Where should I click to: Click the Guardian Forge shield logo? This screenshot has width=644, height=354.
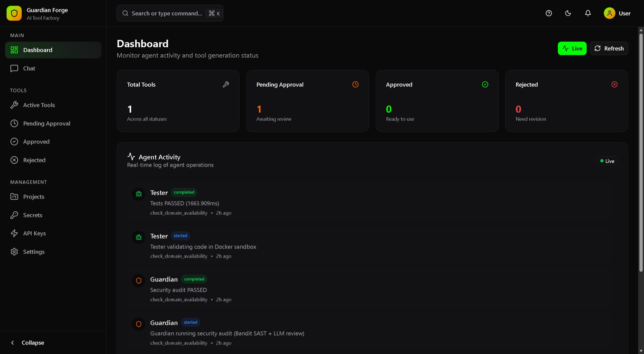point(14,13)
